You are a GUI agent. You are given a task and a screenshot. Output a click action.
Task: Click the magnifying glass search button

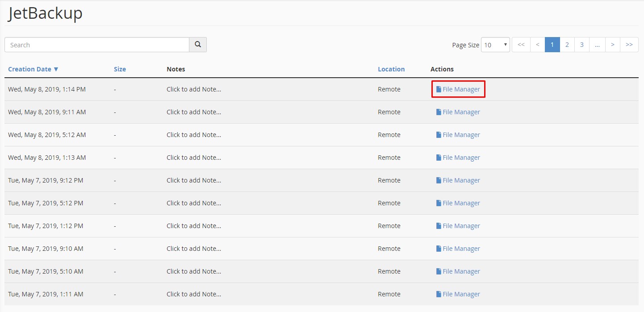(198, 45)
